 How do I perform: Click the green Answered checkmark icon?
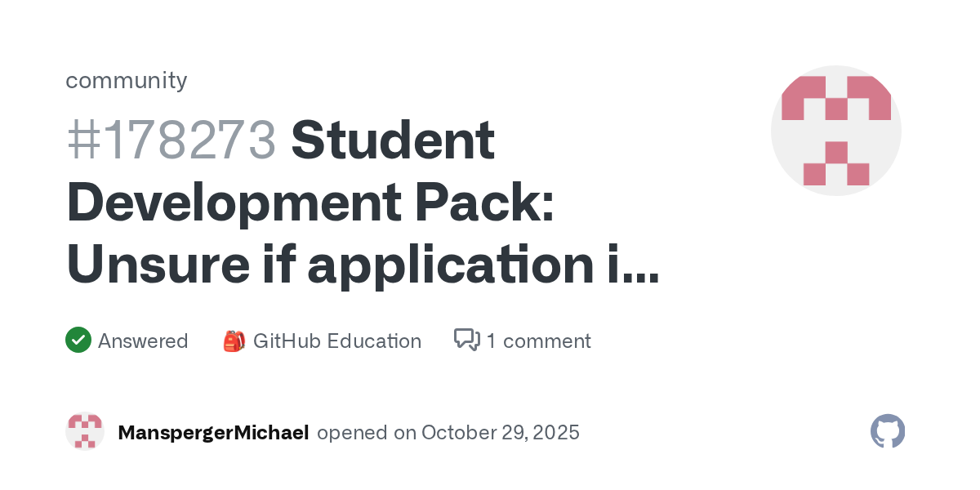(78, 340)
